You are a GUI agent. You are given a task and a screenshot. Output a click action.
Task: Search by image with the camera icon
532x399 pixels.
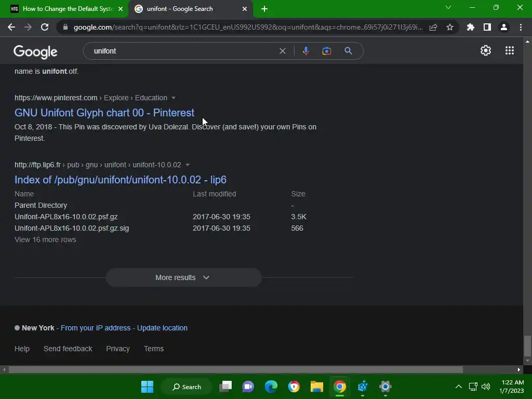coord(327,51)
